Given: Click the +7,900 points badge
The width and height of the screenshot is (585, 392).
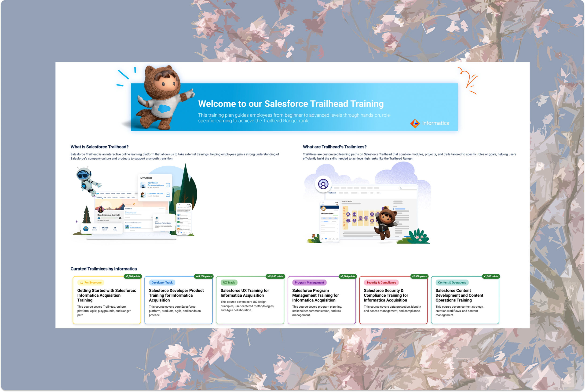Looking at the screenshot, I should coord(419,276).
